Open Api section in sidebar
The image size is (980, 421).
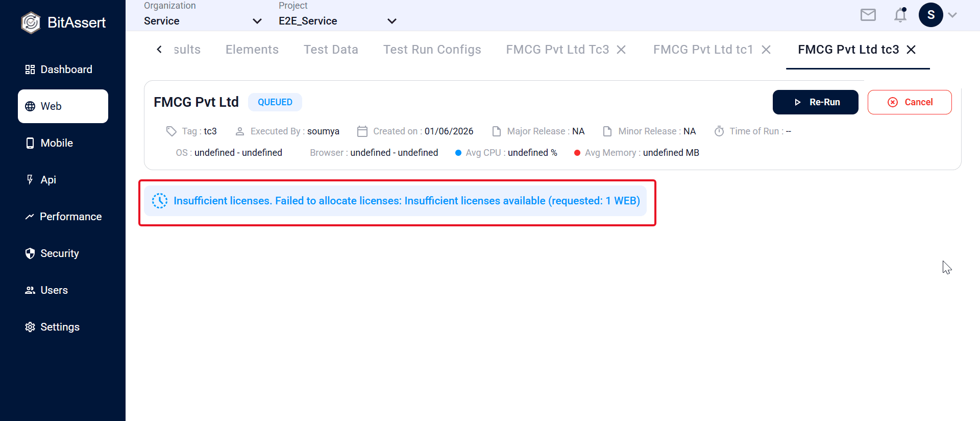pyautogui.click(x=63, y=180)
